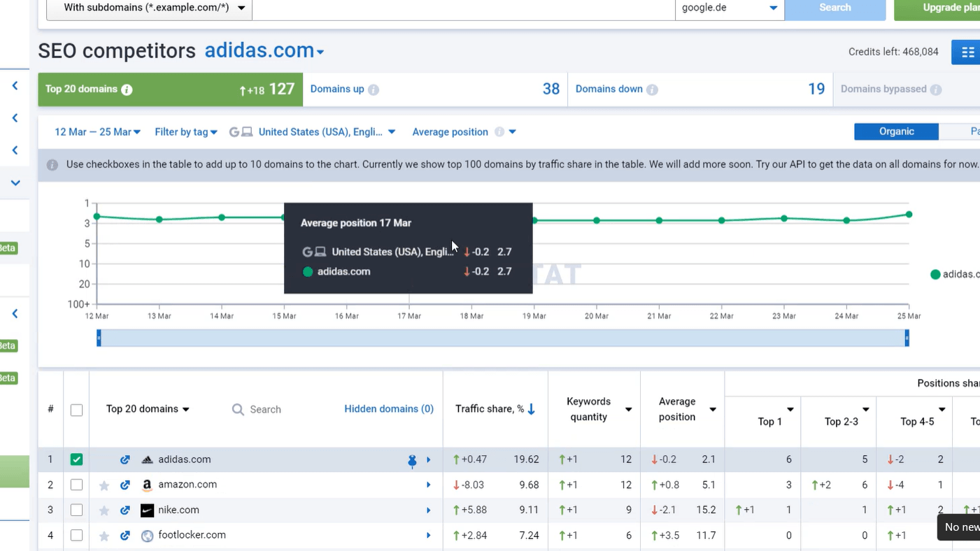Viewport: 980px width, 551px height.
Task: Check amazon.com checkbox
Action: point(76,485)
